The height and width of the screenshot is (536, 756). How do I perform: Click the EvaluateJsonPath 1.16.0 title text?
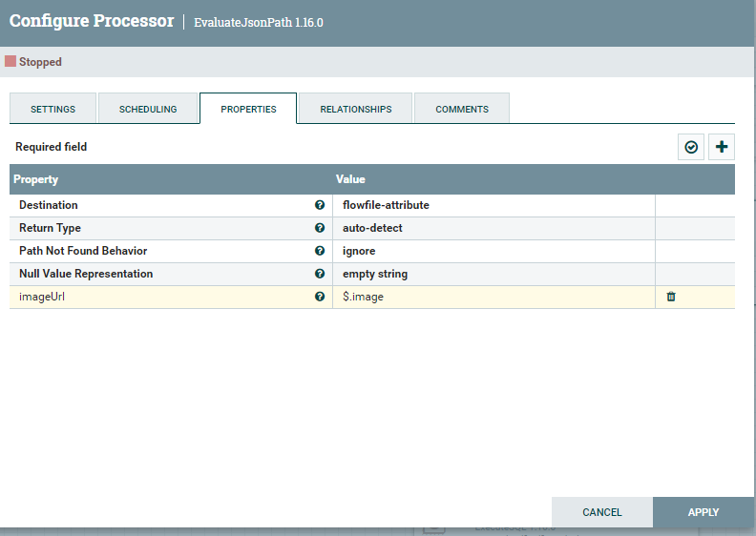[259, 22]
